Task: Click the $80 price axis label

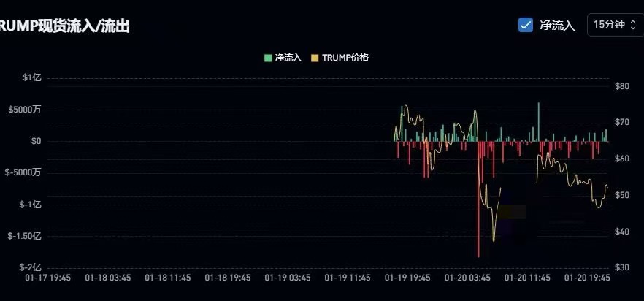Action: 622,86
